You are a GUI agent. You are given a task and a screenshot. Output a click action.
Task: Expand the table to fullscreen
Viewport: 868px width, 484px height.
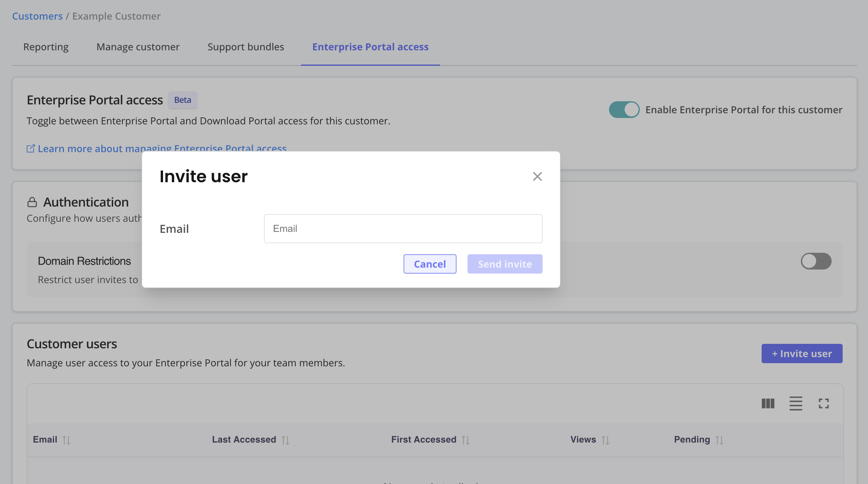824,404
